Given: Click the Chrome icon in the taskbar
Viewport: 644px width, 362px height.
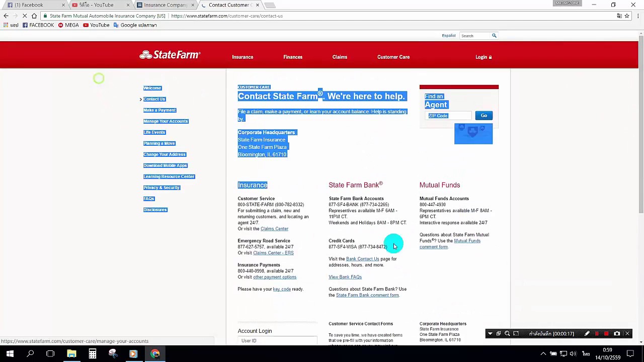Looking at the screenshot, I should click(155, 354).
